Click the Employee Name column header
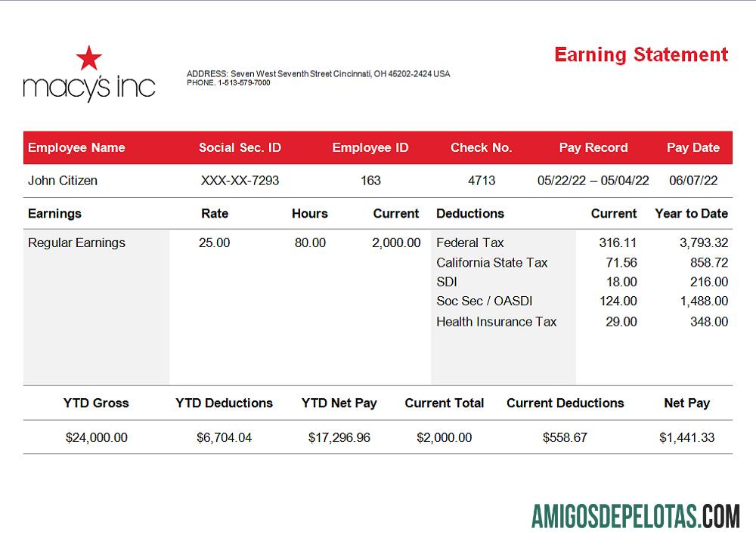 pos(76,148)
